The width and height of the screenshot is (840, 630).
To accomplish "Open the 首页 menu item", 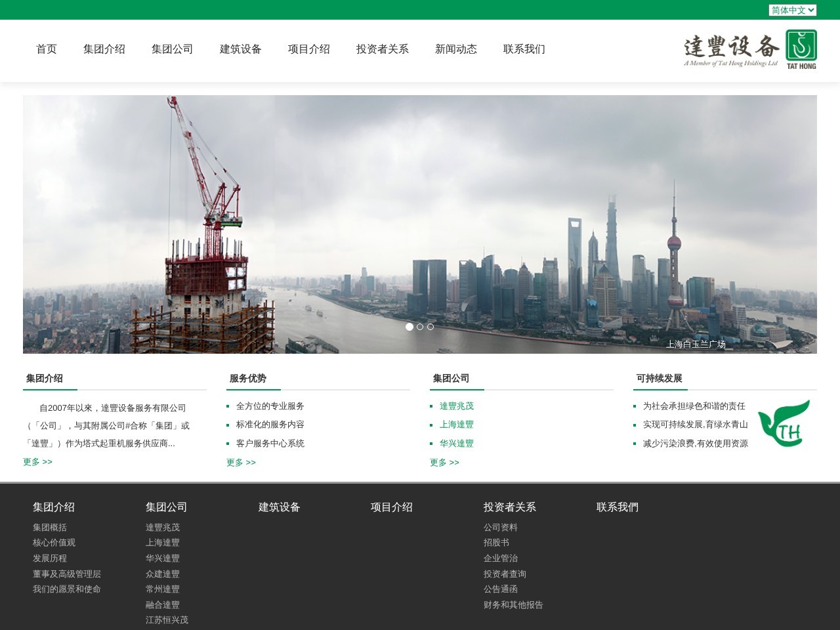I will point(46,49).
